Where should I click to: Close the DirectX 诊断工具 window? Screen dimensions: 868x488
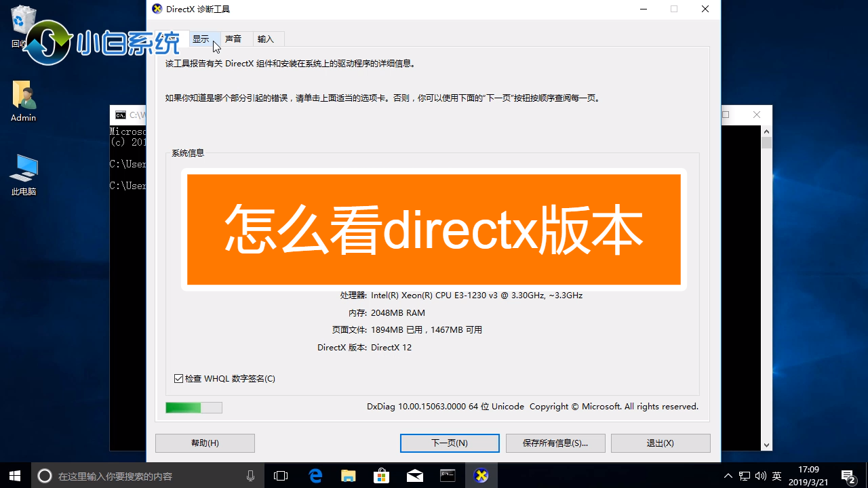point(705,9)
